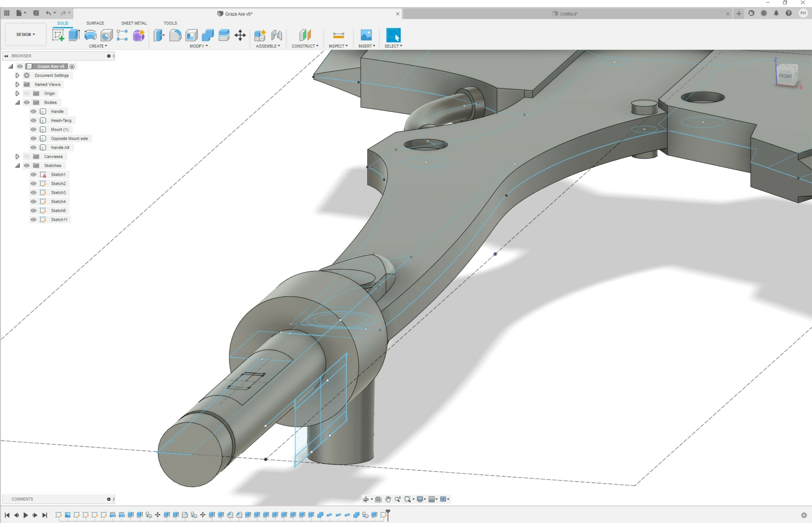This screenshot has height=523, width=812.
Task: Hide the Handle body
Action: (33, 111)
